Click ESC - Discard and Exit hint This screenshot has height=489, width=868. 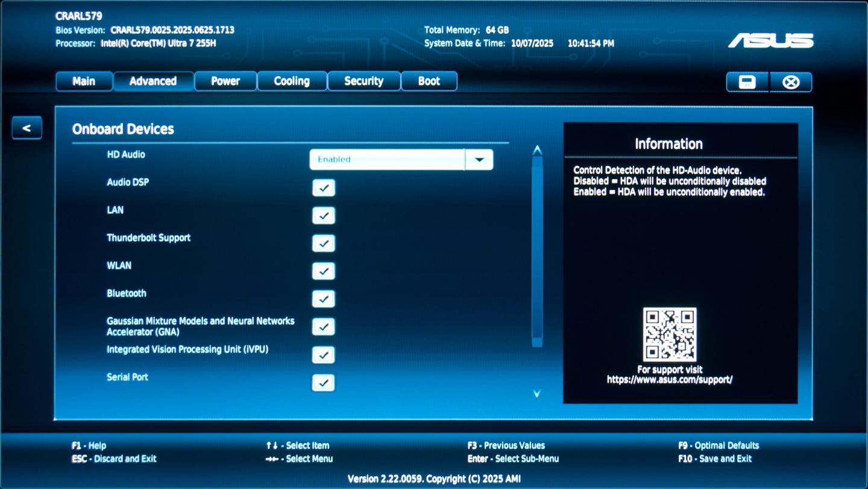[114, 459]
